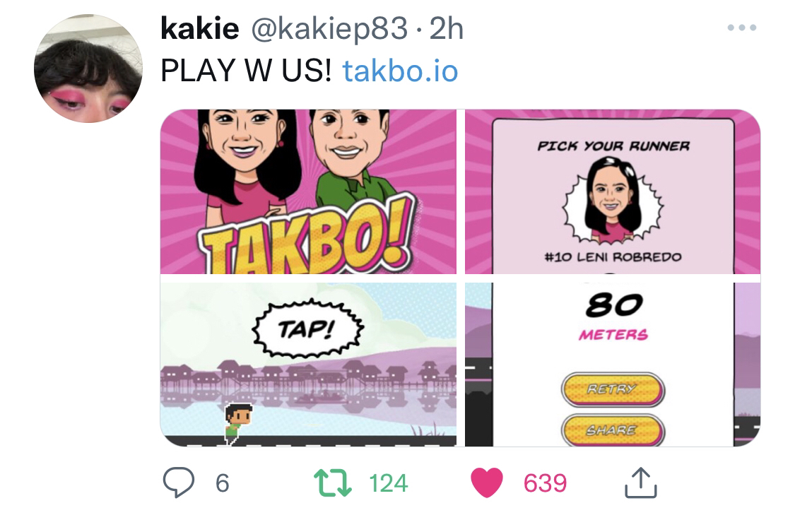Click the retweet count 124
The height and width of the screenshot is (532, 795).
click(389, 483)
